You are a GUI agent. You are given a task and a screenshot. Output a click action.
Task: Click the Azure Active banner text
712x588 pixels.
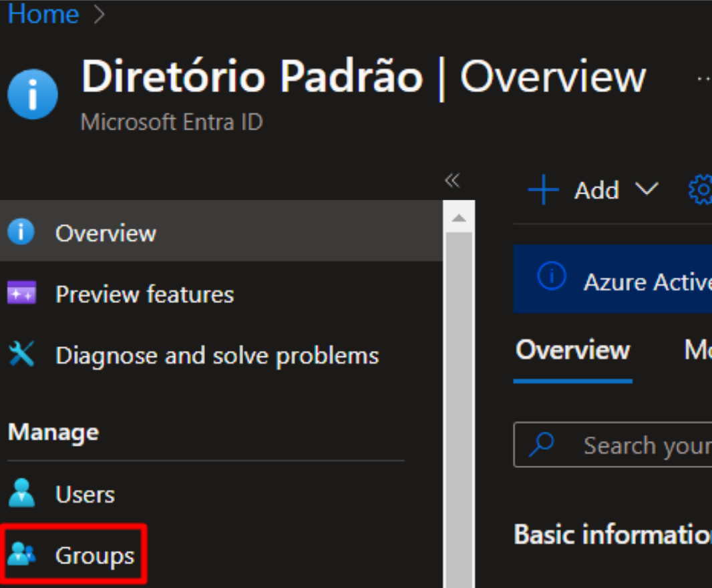pyautogui.click(x=647, y=282)
